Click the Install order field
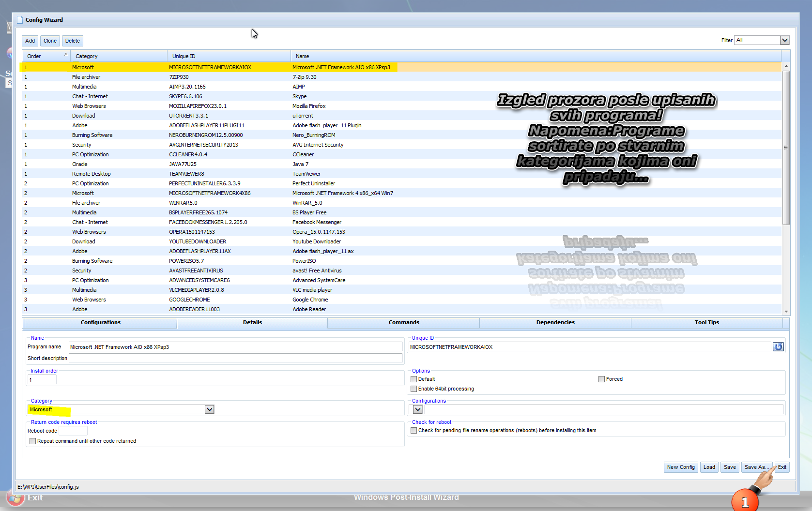This screenshot has height=511, width=812. coord(42,380)
